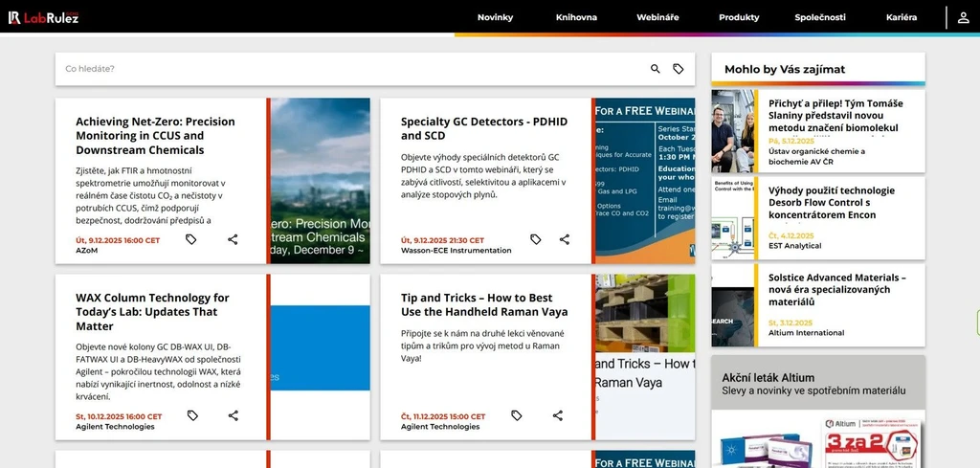This screenshot has width=980, height=468.
Task: Share the Specialty GC Detectors webinar
Action: 565,239
